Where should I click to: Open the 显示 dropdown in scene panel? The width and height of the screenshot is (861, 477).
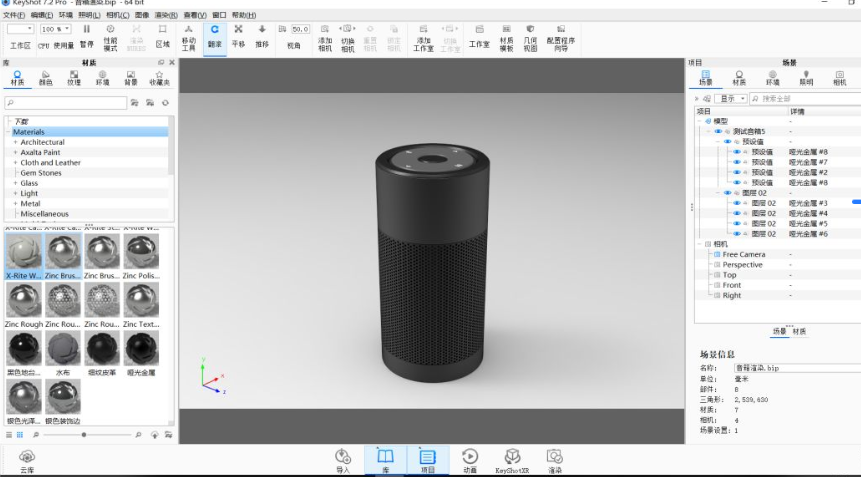pos(730,99)
